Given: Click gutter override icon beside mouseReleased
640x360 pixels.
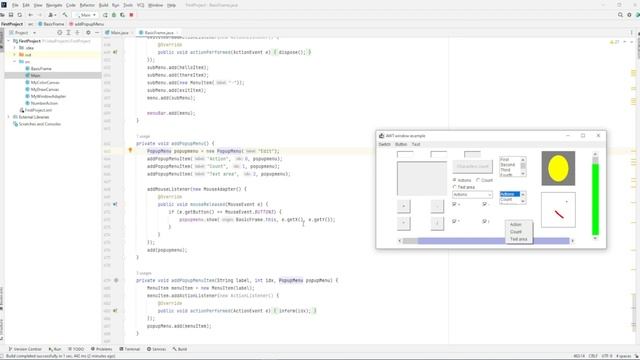Looking at the screenshot, I should (115, 204).
